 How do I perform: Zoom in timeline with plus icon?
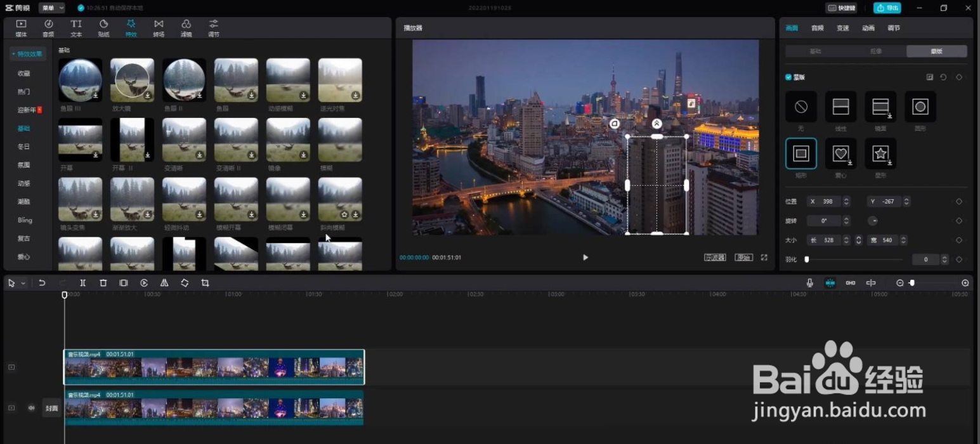point(965,283)
